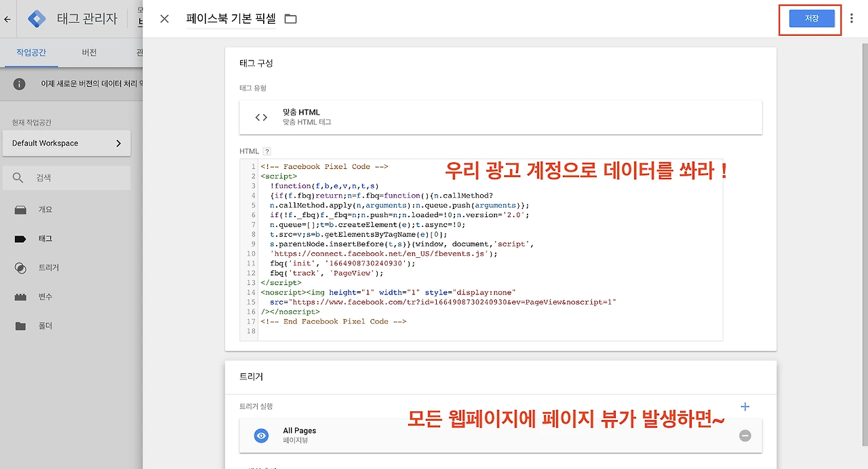Click the Tag Manager diamond logo
868x469 pixels.
click(x=37, y=19)
